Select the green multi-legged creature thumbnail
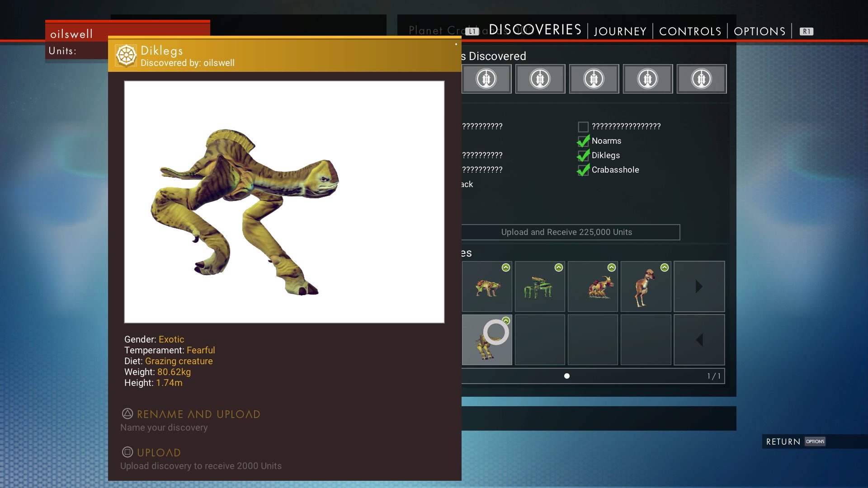 (x=539, y=287)
